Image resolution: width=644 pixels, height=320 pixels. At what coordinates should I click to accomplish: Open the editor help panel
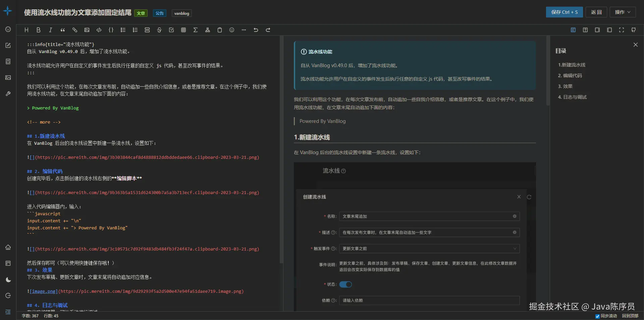(x=585, y=30)
